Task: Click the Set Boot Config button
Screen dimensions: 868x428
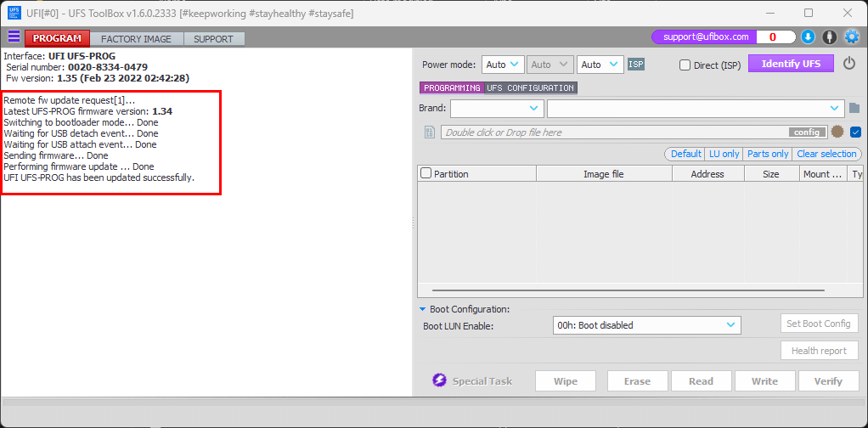Action: tap(819, 324)
